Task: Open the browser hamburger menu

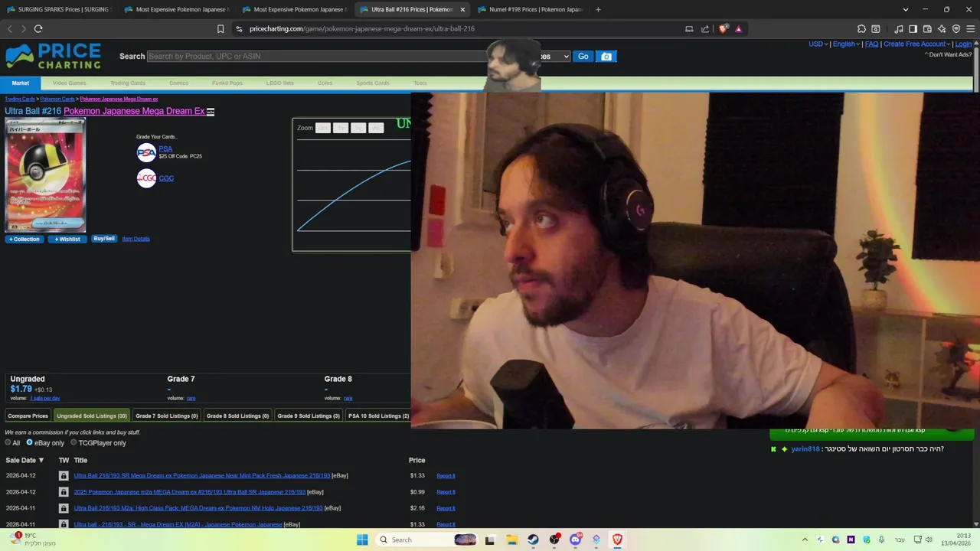Action: pos(970,29)
